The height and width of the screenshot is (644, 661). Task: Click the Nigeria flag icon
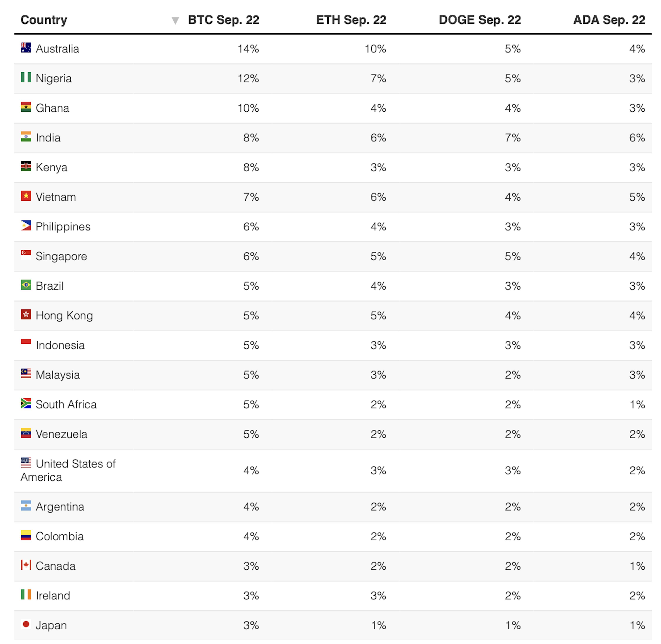pos(26,78)
